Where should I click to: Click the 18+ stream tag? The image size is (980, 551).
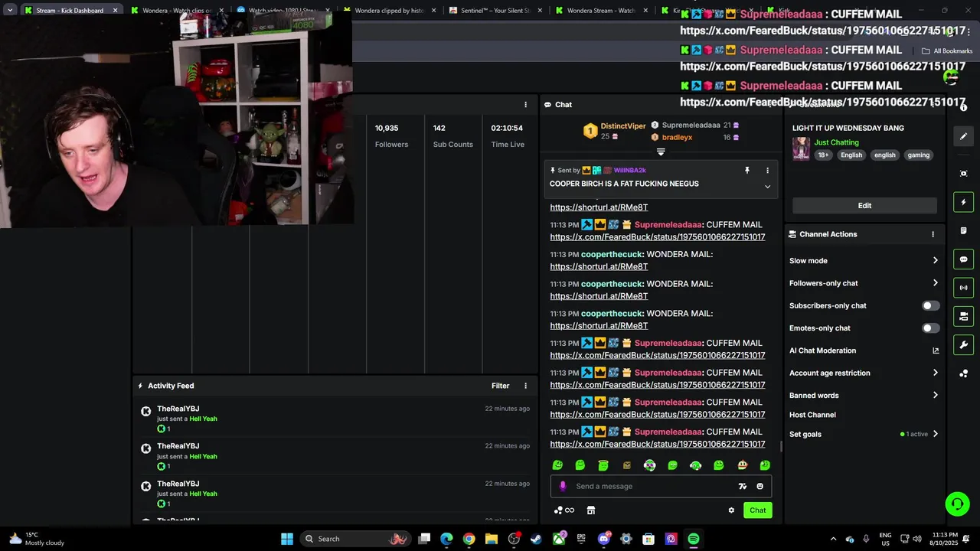823,155
